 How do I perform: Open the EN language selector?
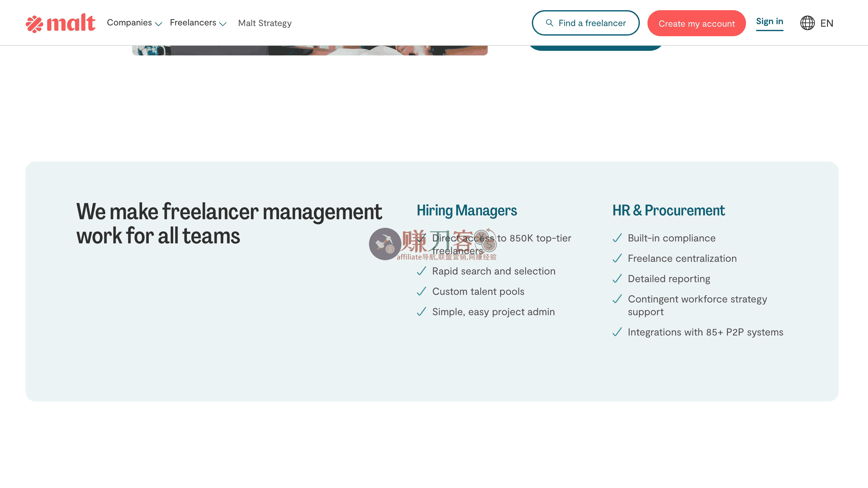[x=827, y=23]
